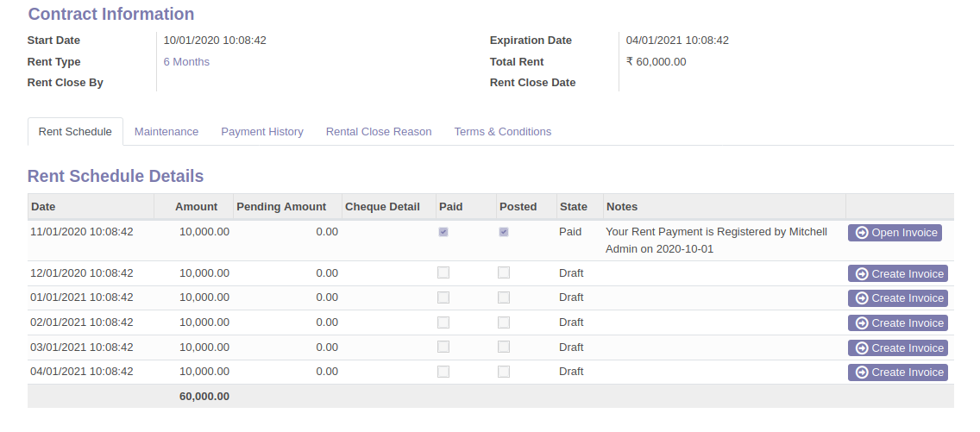Click the rent payment registered note
The image size is (980, 432).
pyautogui.click(x=716, y=241)
